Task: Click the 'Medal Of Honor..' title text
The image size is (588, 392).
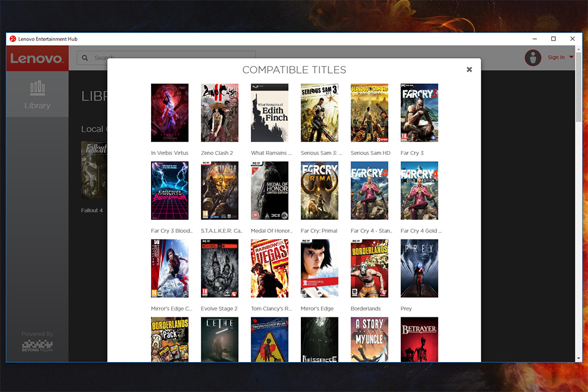Action: click(272, 231)
